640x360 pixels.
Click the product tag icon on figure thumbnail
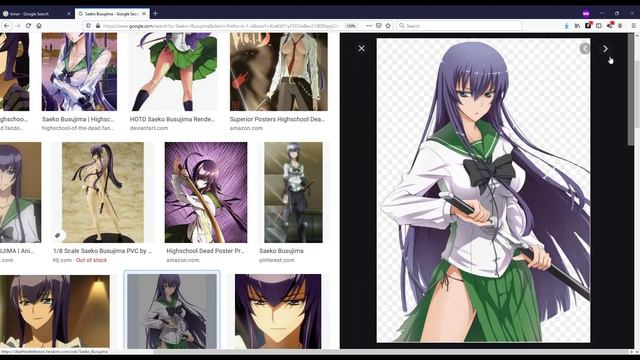(58, 236)
